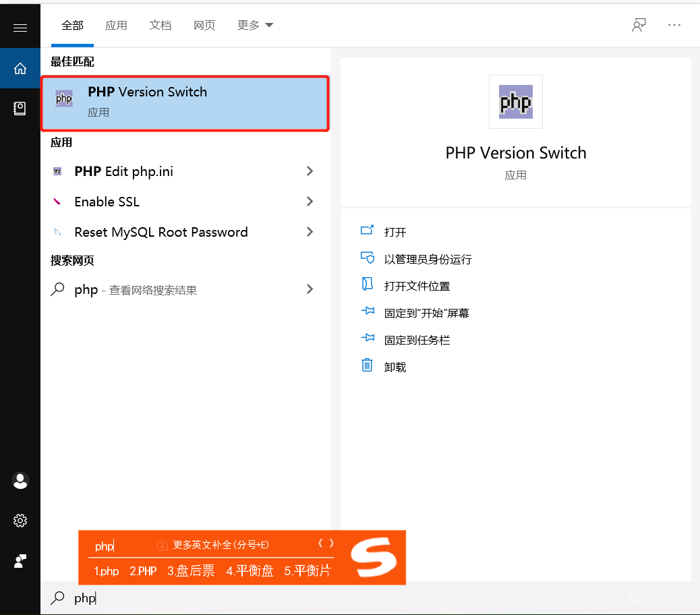Select 固定到"开始"屏幕 option
700x615 pixels.
pyautogui.click(x=426, y=314)
